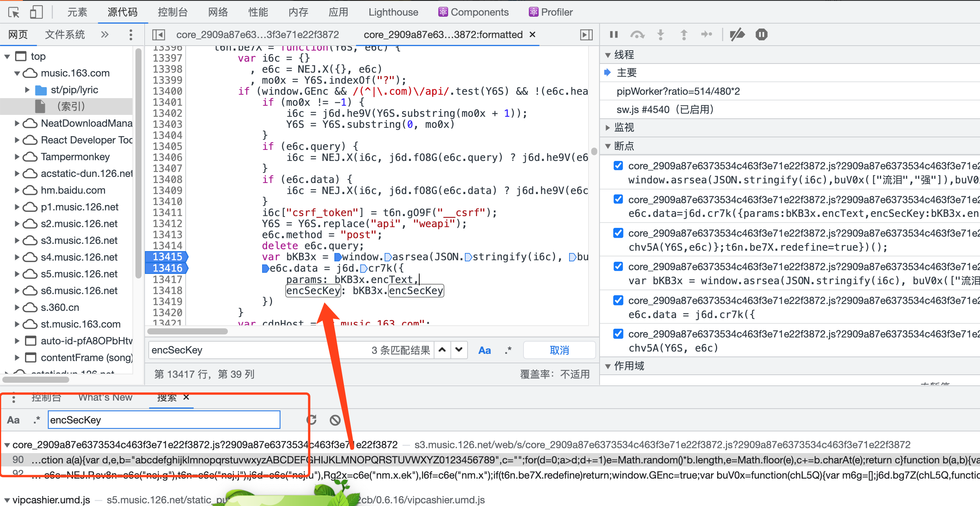This screenshot has height=506, width=980.
Task: Toggle regex in editor find bar
Action: coord(508,350)
